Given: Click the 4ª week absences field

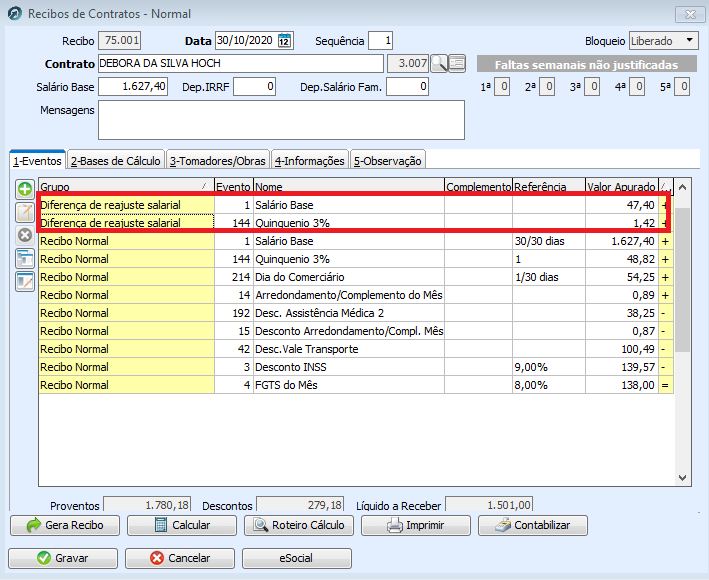Looking at the screenshot, I should (x=637, y=86).
